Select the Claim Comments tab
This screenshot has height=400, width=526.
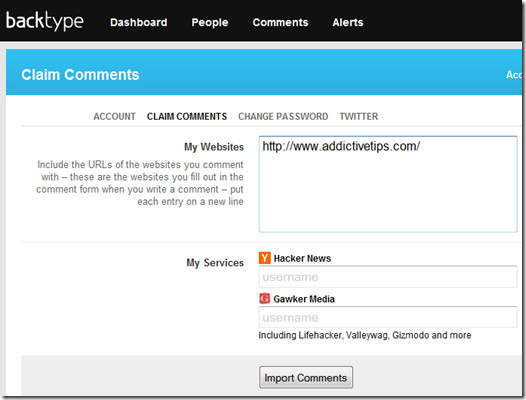coord(187,116)
